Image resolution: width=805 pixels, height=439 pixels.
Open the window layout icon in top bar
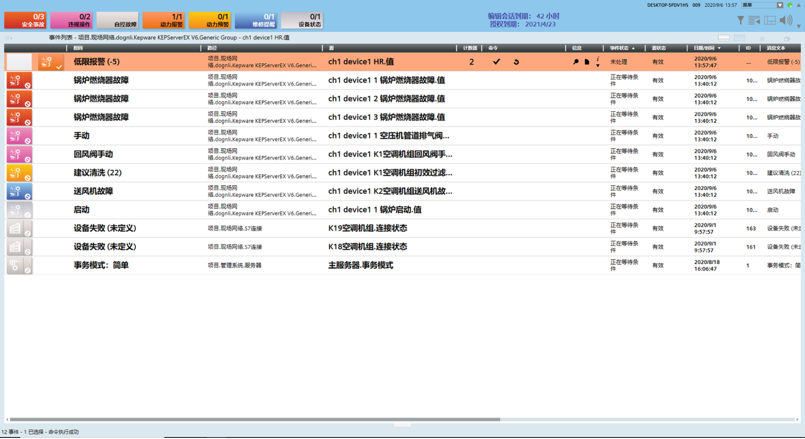coord(770,21)
